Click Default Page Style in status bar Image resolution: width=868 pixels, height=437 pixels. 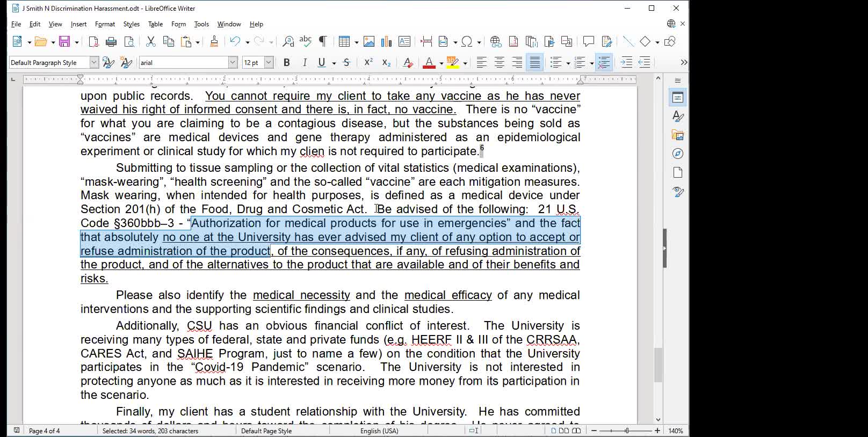(x=266, y=431)
